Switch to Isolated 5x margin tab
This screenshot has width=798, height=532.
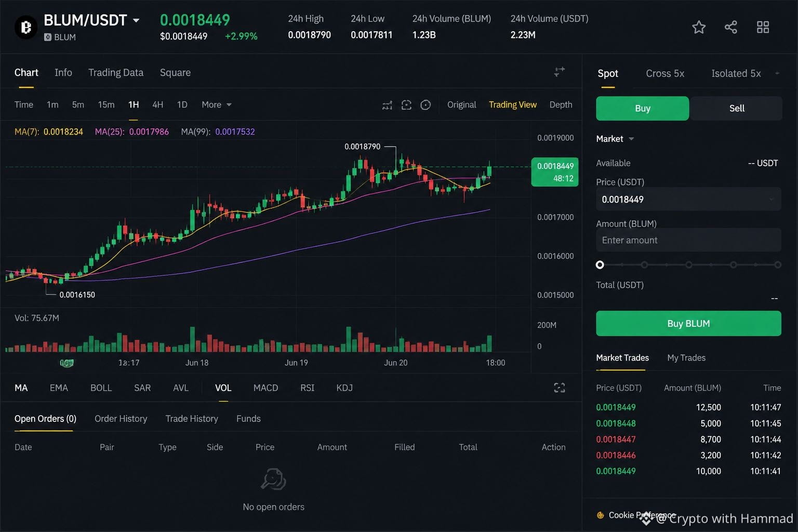coord(736,73)
